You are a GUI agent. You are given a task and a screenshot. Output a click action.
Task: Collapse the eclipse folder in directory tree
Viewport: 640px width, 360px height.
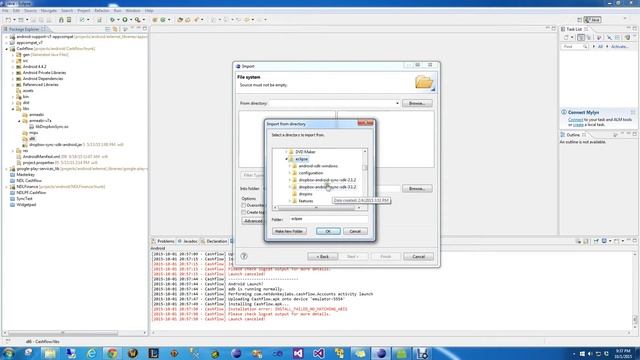pos(287,159)
